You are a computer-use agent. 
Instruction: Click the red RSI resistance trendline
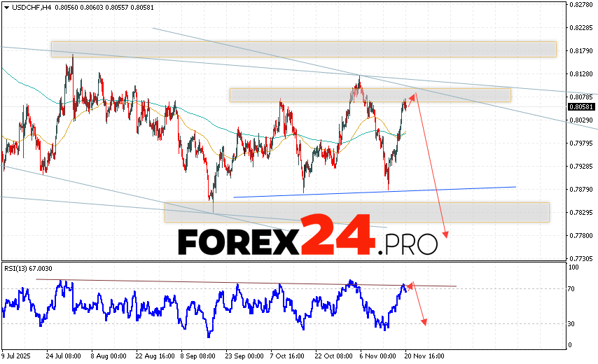(x=245, y=283)
